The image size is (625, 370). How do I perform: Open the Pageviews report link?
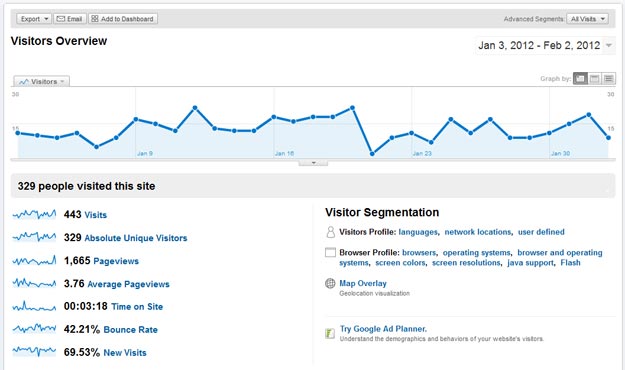[116, 261]
